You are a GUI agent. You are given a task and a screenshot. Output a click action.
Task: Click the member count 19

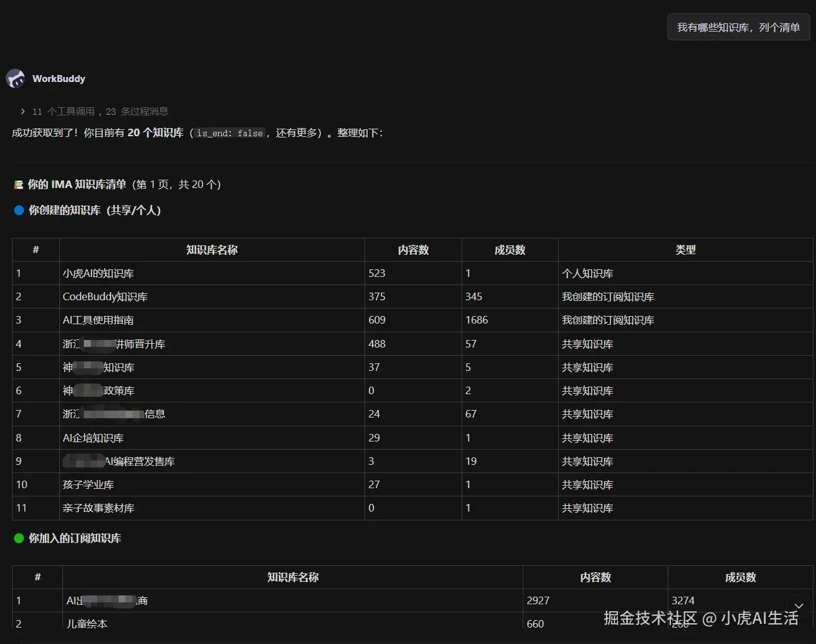click(x=471, y=462)
